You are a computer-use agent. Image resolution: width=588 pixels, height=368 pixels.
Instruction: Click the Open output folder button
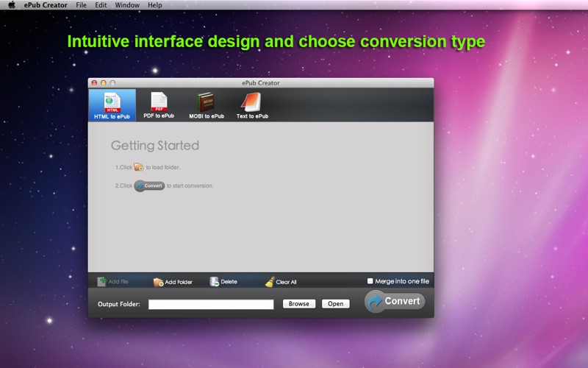(336, 304)
